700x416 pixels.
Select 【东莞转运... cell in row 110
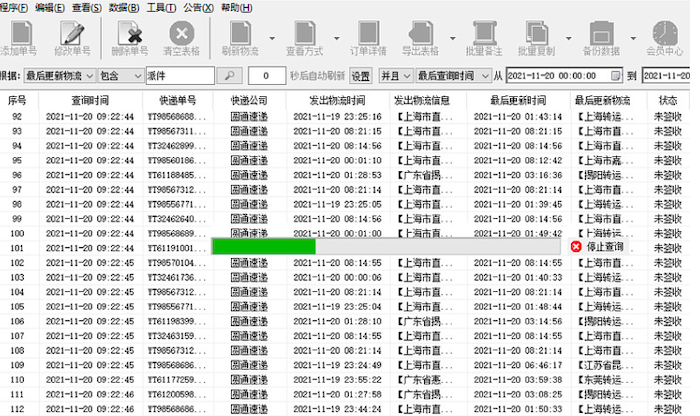[605, 380]
